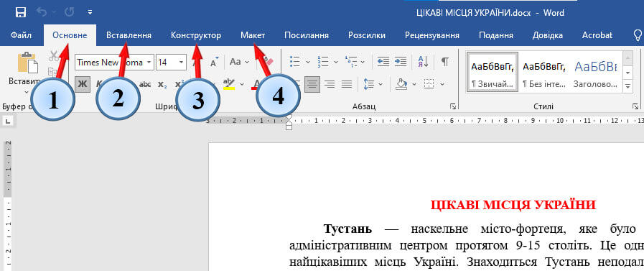Cut selection with the scissors icon
The image size is (644, 271).
(x=53, y=56)
